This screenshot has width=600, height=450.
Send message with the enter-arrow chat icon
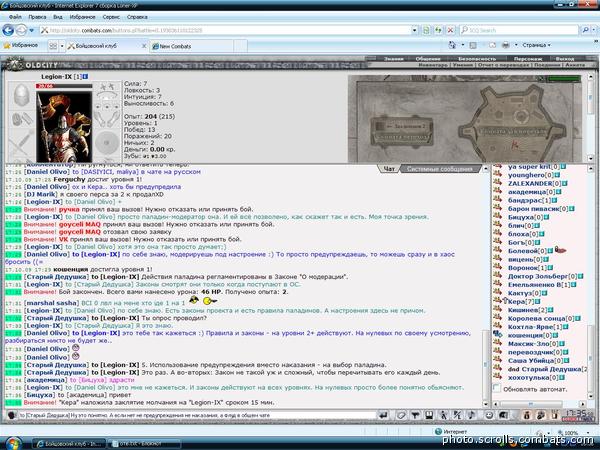(x=383, y=415)
